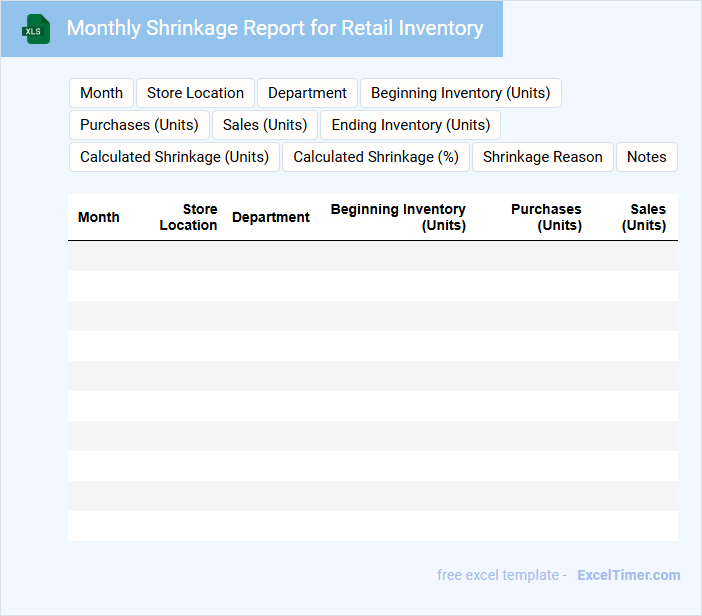702x616 pixels.
Task: Click the Store Location tag
Action: 195,93
